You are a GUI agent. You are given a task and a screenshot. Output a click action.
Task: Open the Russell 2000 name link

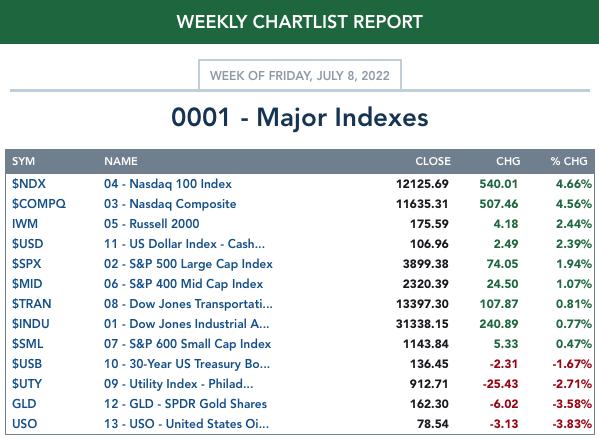click(x=151, y=224)
